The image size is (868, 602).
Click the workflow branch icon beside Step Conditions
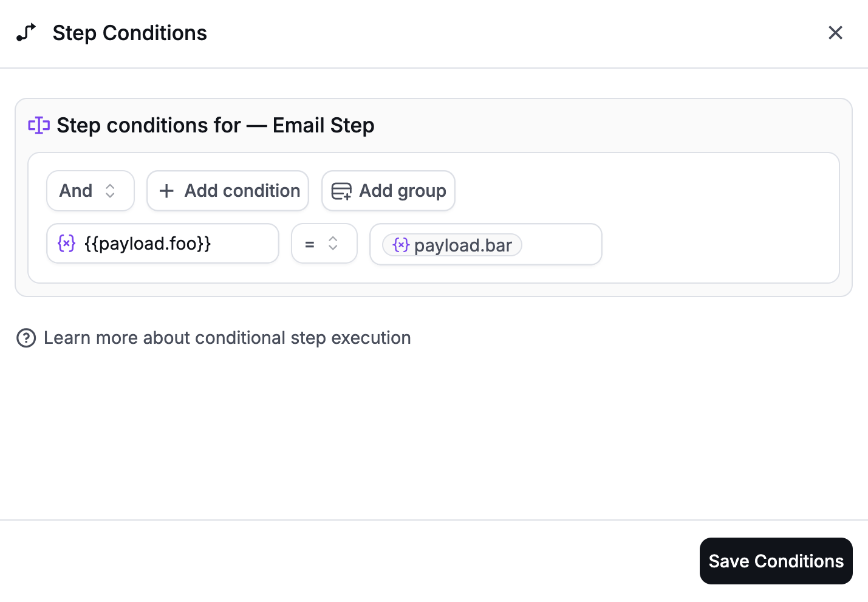27,33
